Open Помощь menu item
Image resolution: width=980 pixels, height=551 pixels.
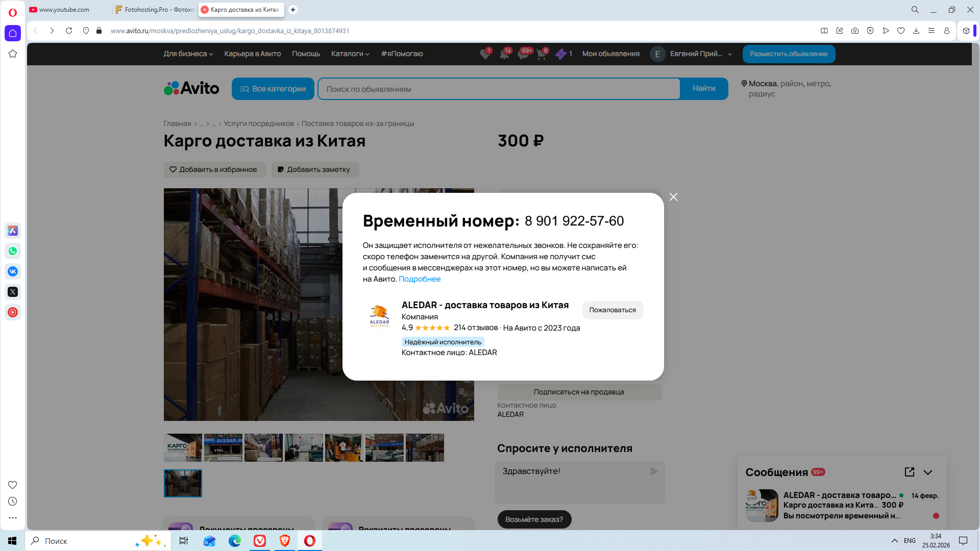pos(306,54)
